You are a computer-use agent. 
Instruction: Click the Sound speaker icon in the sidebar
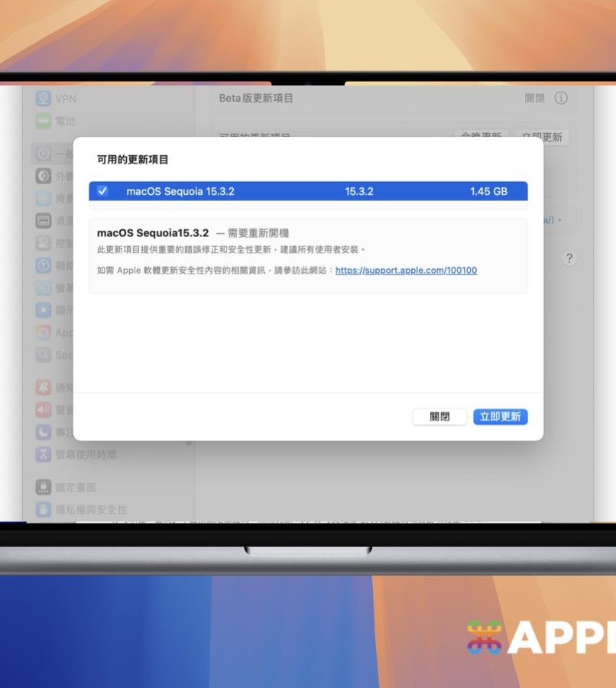point(44,410)
